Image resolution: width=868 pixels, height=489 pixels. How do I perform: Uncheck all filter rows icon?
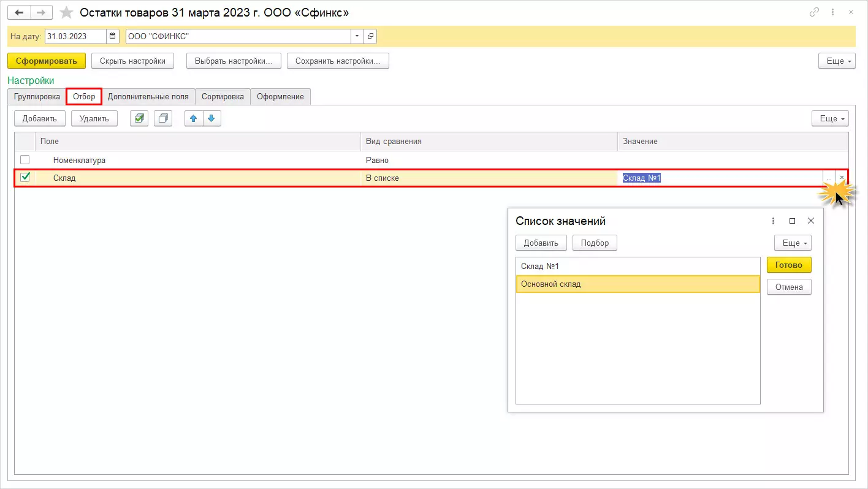(x=163, y=118)
